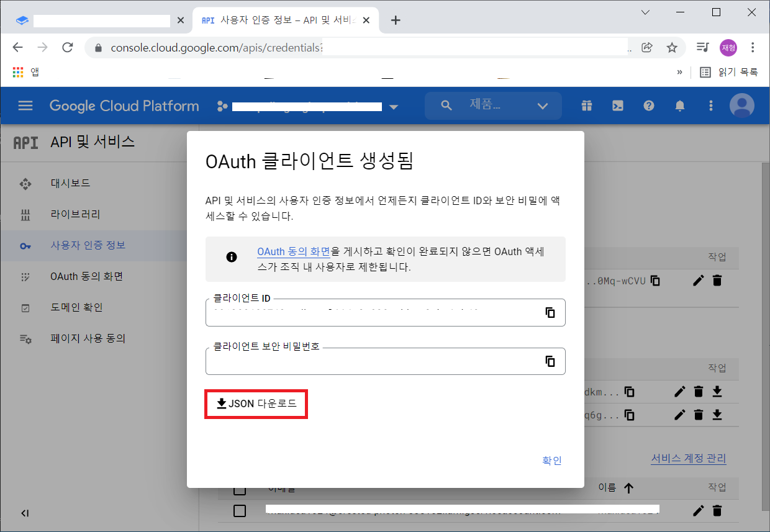Download the JSON credentials file
The image size is (770, 532).
[x=256, y=404]
